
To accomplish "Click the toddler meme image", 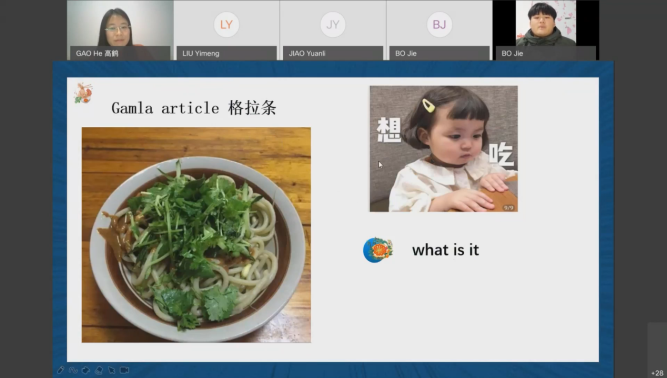I will pos(444,149).
